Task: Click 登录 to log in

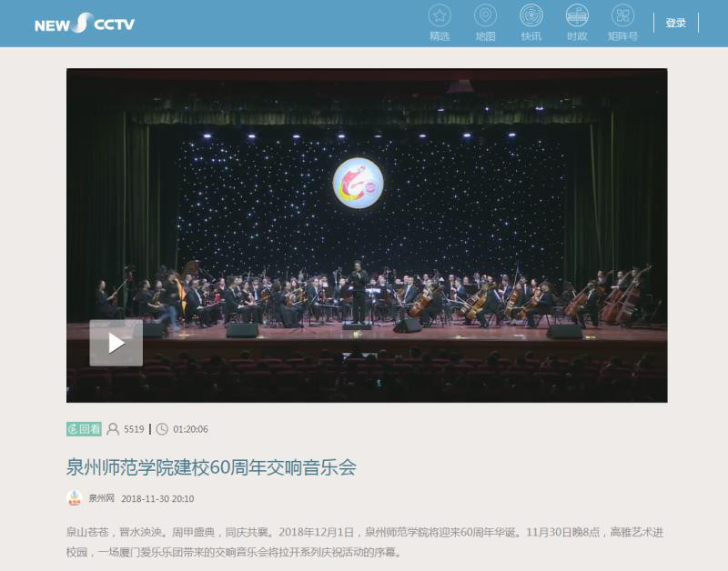Action: point(675,23)
